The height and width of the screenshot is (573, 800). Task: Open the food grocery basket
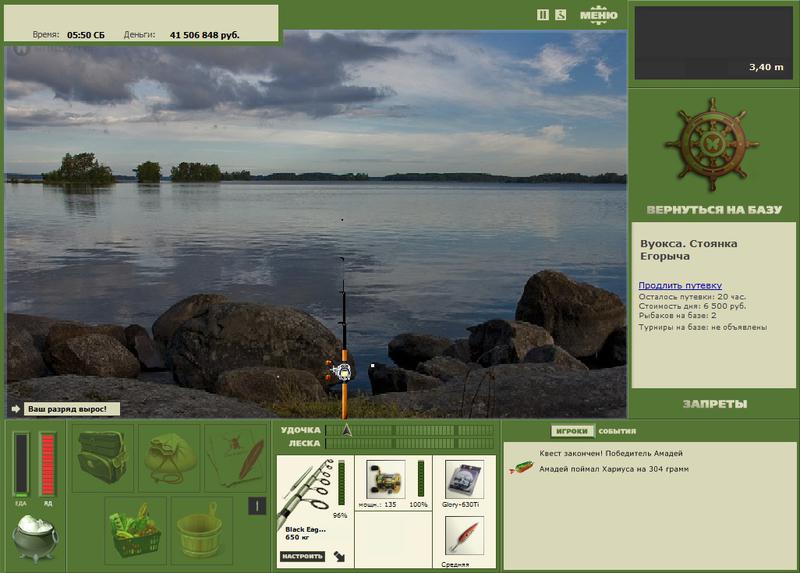tap(136, 531)
